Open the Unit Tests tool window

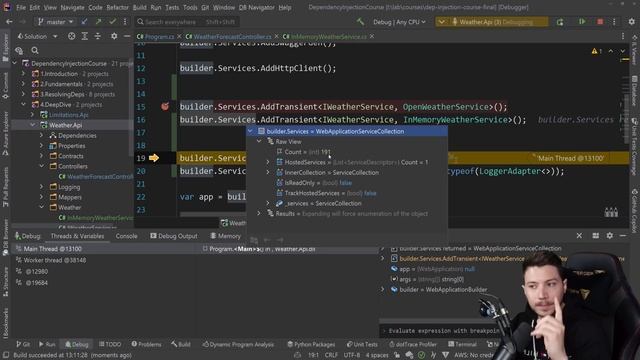point(362,344)
